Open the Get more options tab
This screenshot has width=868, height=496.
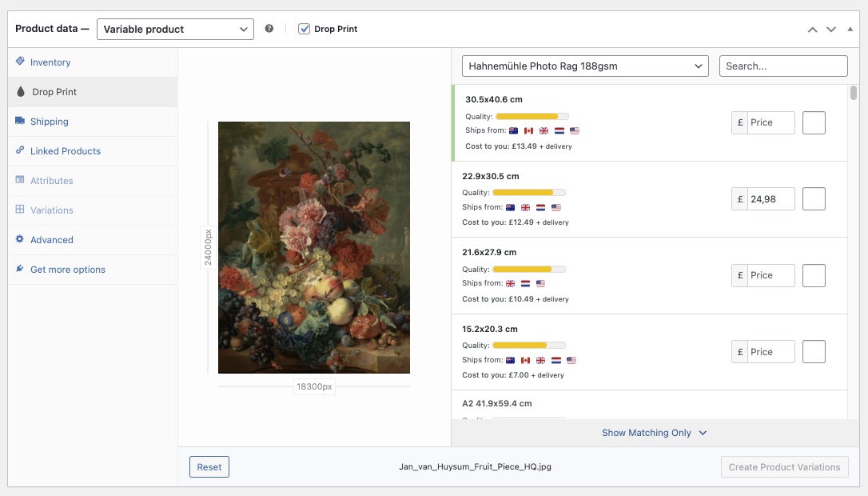point(93,270)
